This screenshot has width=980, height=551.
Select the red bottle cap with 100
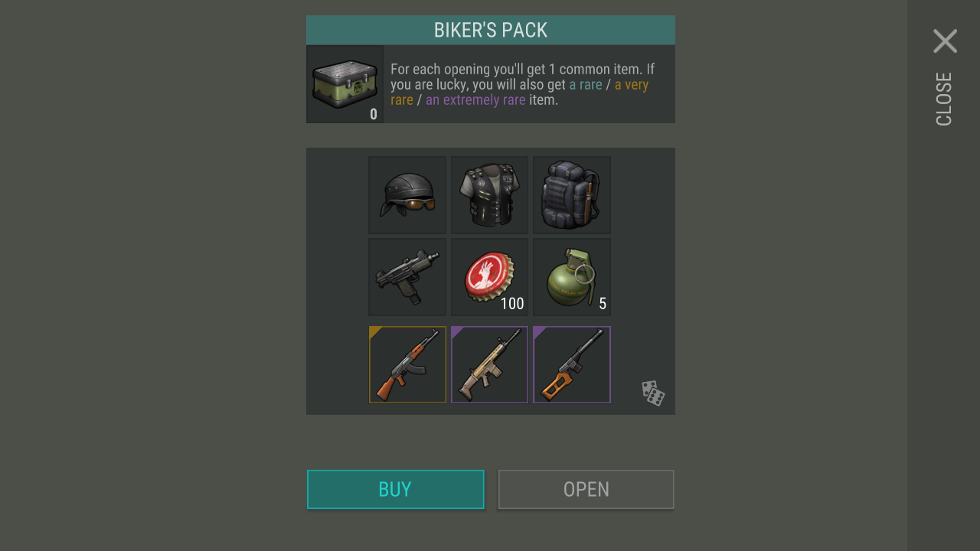point(489,277)
